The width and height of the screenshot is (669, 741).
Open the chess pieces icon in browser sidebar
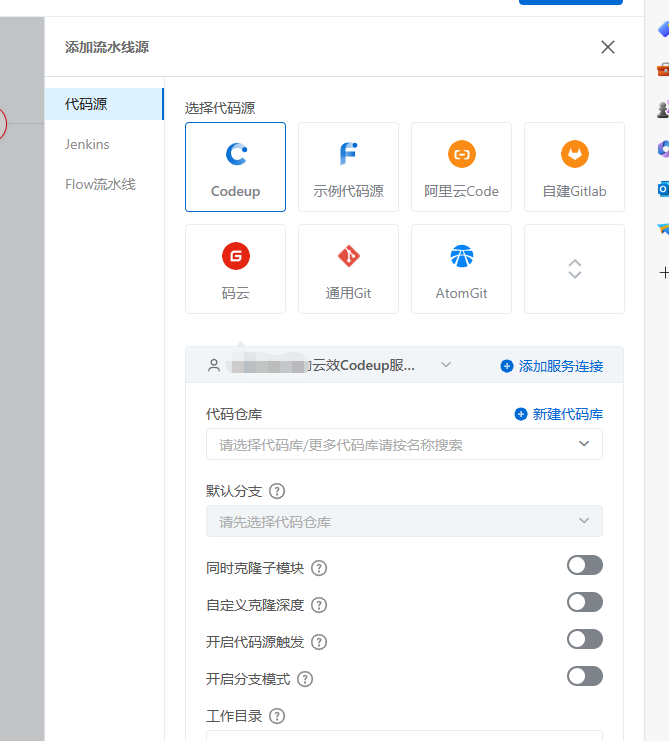[x=663, y=109]
